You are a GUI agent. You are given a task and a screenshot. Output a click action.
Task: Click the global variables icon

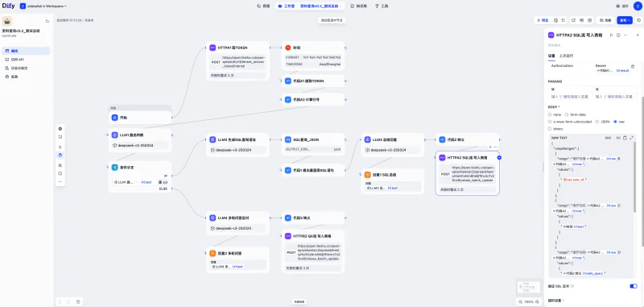[x=590, y=20]
